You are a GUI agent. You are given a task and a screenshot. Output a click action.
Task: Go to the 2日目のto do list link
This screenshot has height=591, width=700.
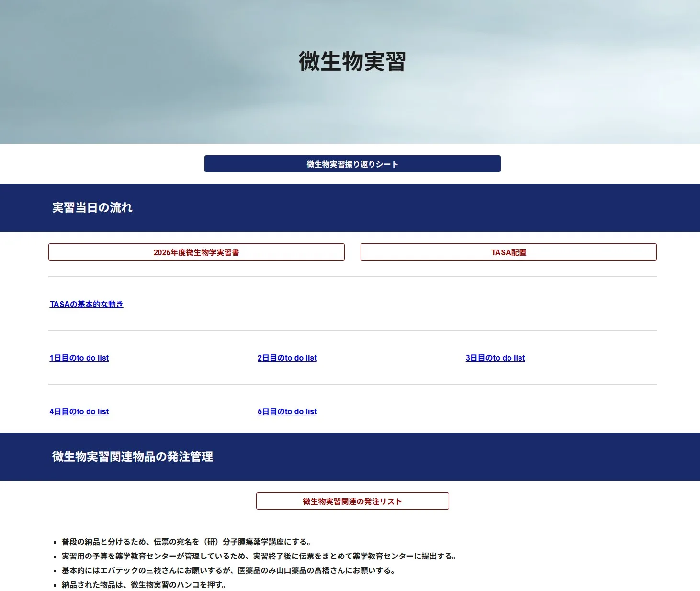click(x=287, y=358)
